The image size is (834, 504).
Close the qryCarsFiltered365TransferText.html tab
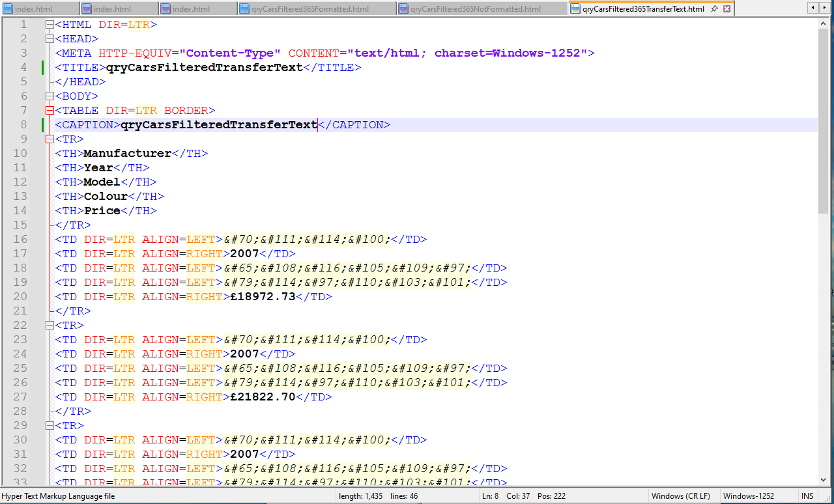click(726, 9)
